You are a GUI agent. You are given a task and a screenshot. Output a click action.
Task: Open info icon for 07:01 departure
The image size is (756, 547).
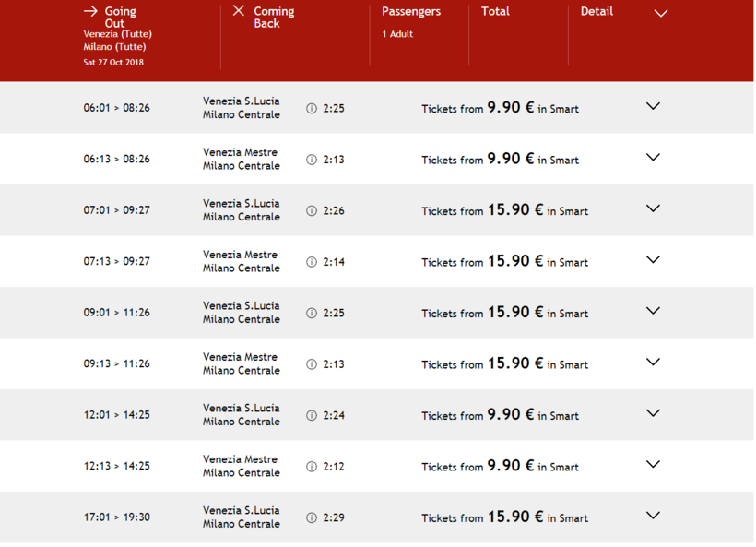click(312, 211)
